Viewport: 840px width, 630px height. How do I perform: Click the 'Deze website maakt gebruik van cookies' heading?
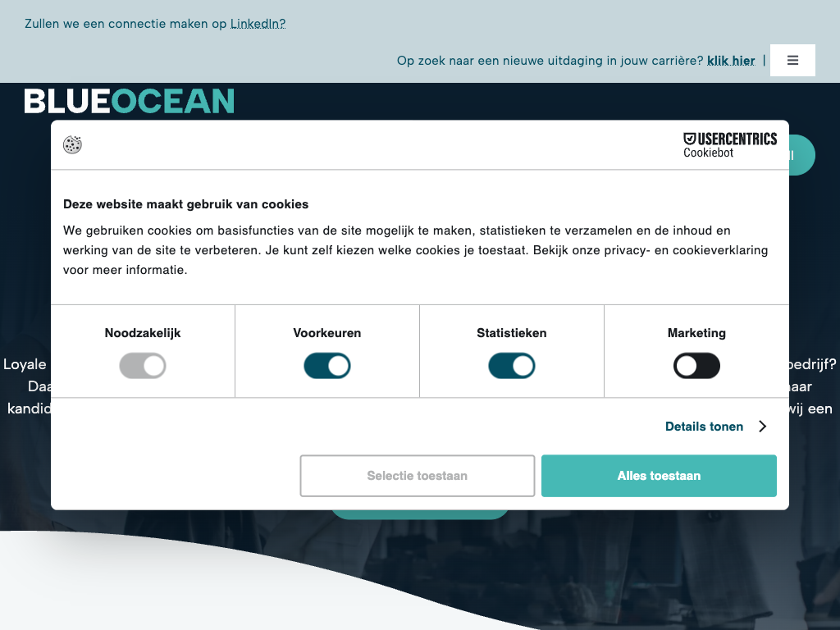186,204
